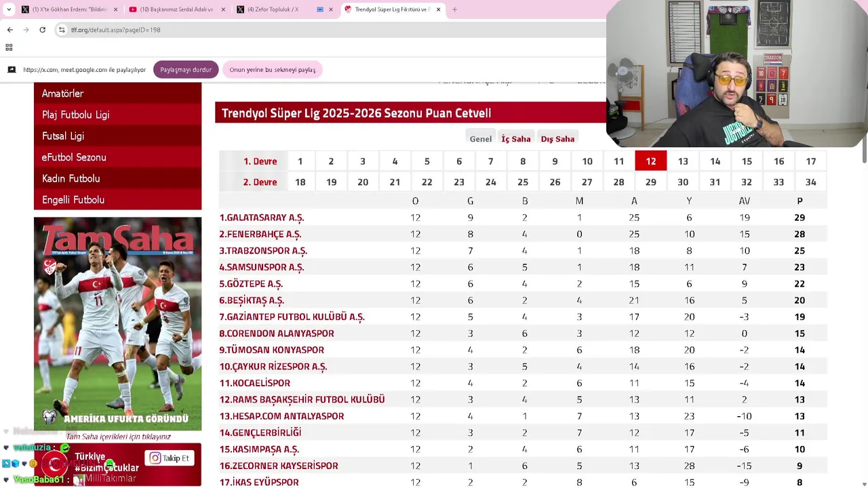Close the YouTube Başkanımız Serdal Adalı tab

223,9
